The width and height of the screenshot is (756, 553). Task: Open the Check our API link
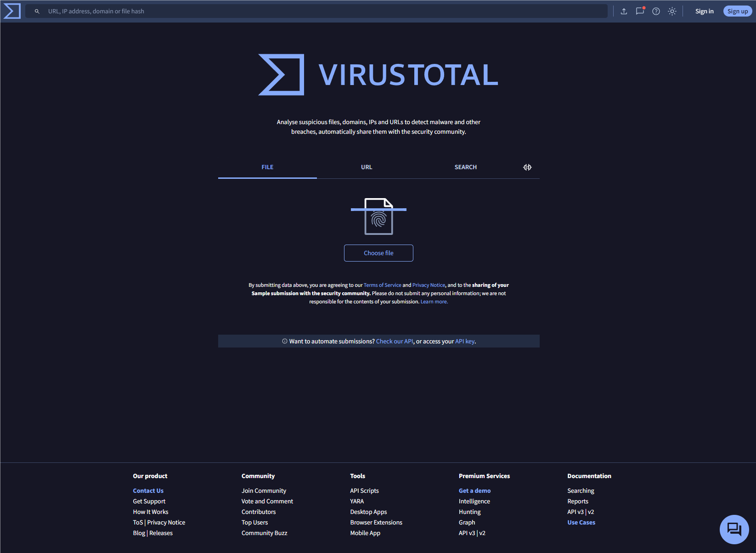pos(395,342)
